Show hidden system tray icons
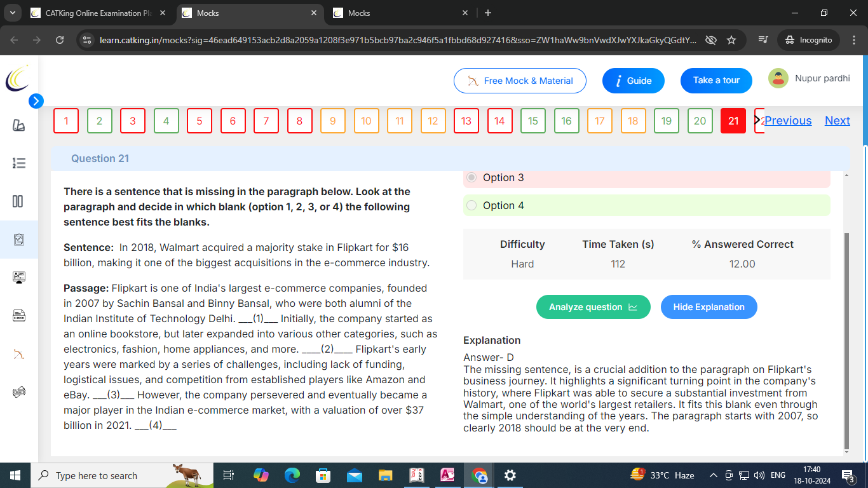868x488 pixels. click(714, 475)
